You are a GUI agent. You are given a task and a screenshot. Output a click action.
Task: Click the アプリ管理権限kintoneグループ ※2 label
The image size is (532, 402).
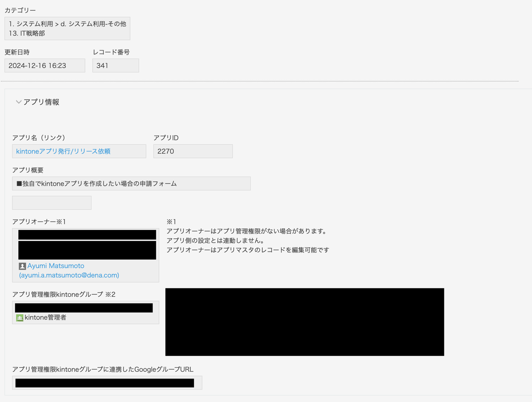coord(64,294)
